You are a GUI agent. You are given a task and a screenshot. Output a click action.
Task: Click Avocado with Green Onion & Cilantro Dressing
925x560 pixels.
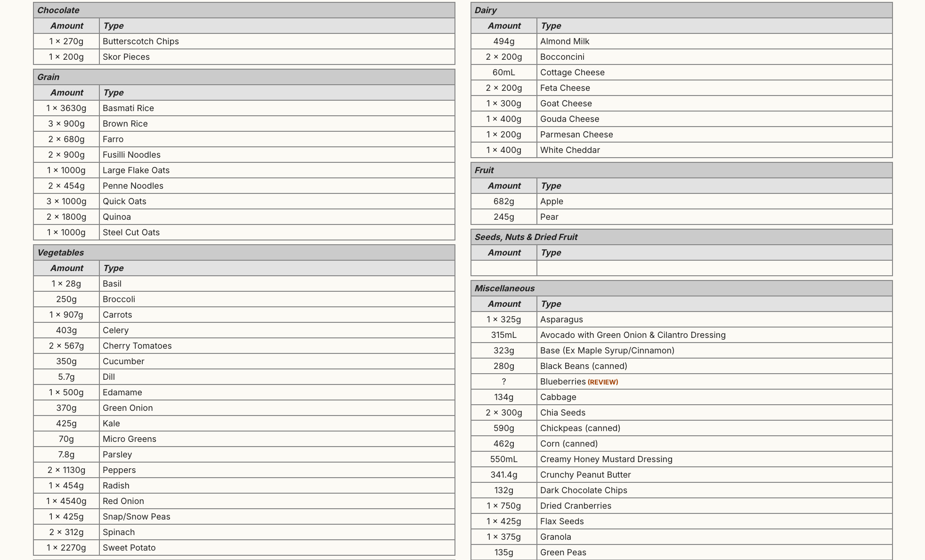pyautogui.click(x=682, y=335)
